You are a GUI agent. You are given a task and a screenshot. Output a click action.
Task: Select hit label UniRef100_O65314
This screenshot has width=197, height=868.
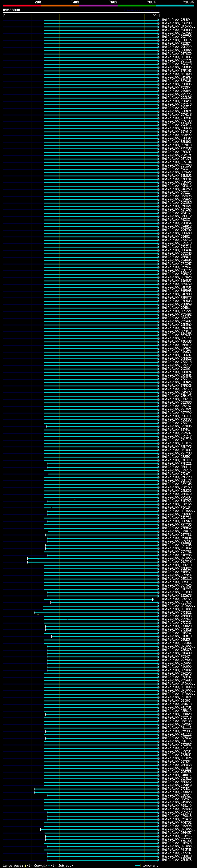point(177,575)
